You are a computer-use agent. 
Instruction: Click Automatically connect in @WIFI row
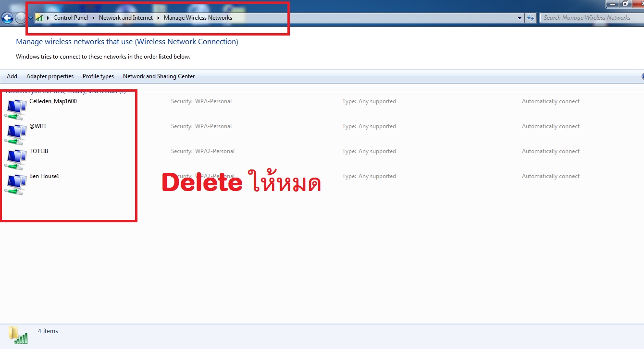[551, 126]
